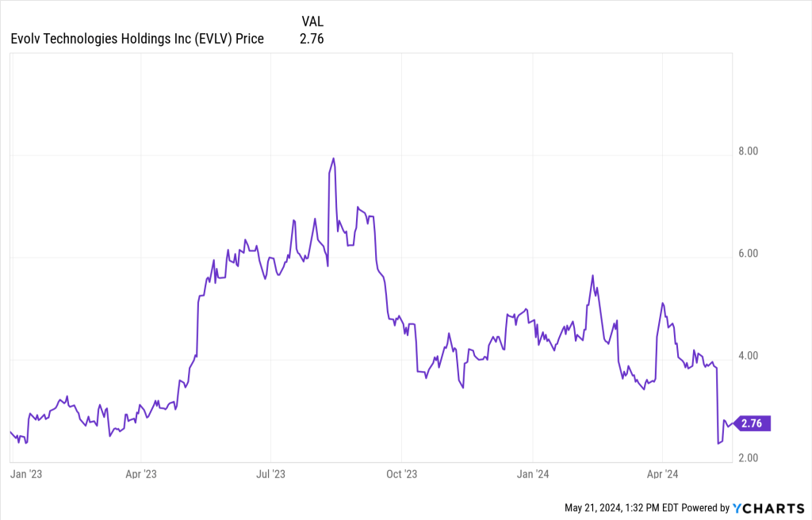Screen dimensions: 812x520
Task: Select the Jan '24 x-axis label
Action: 532,474
